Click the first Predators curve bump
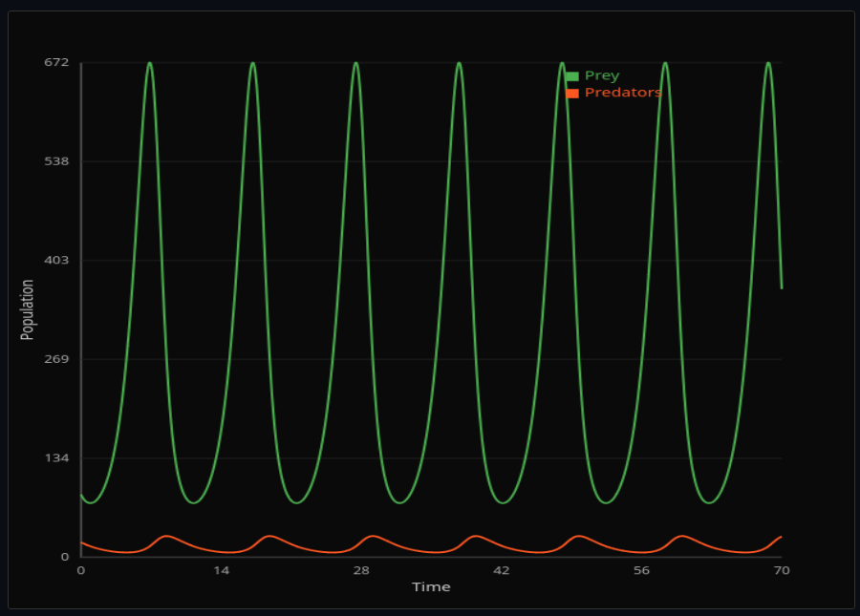Image resolution: width=860 pixels, height=616 pixels. tap(167, 536)
